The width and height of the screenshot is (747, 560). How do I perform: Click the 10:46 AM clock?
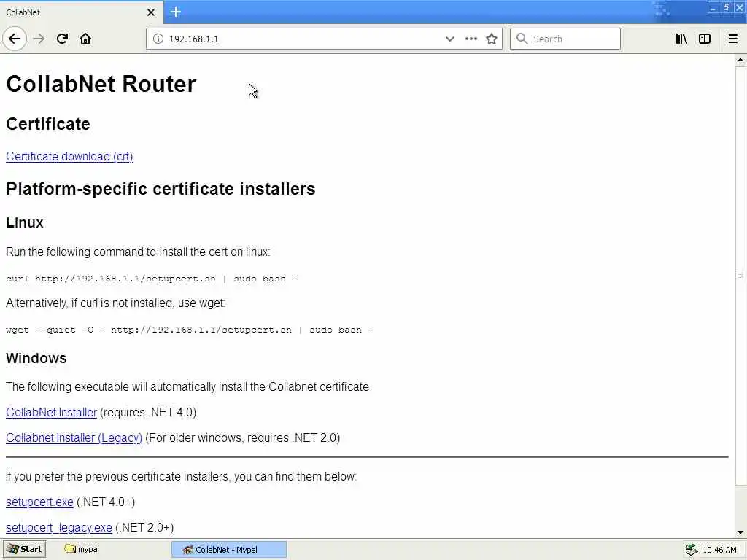point(719,550)
